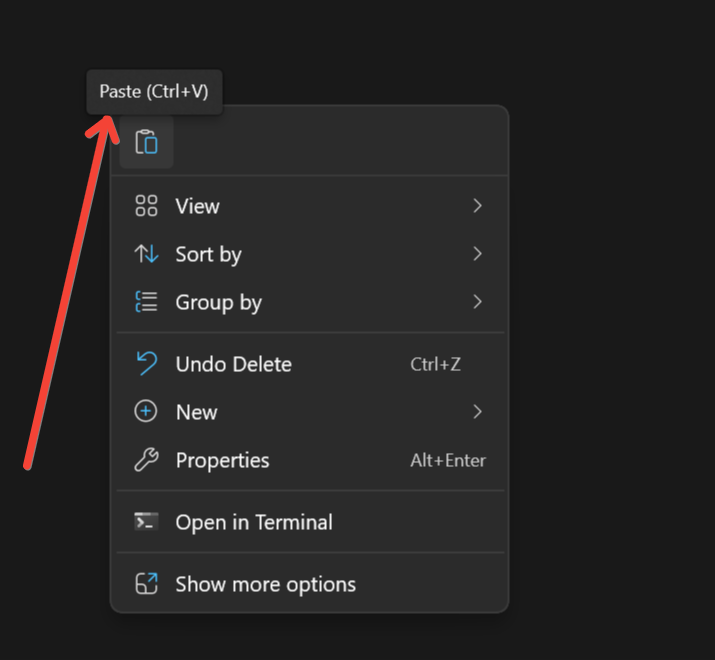Image resolution: width=715 pixels, height=660 pixels.
Task: Click the Terminal prompt icon
Action: point(146,522)
